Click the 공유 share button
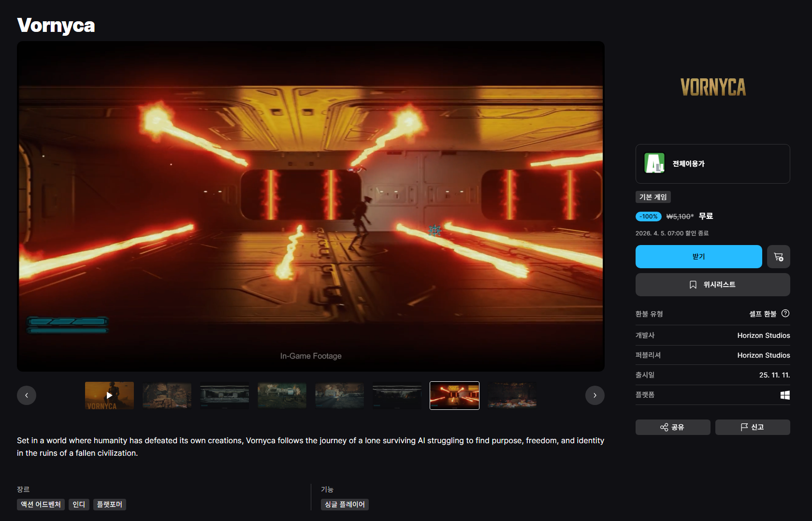This screenshot has height=521, width=812. (x=672, y=427)
